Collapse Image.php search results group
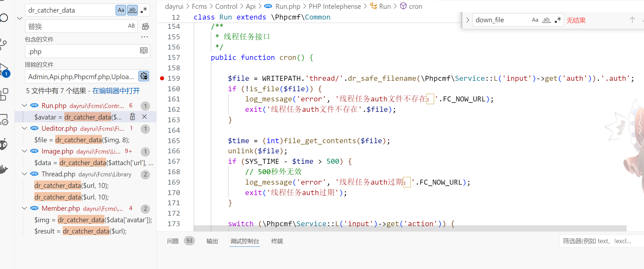The height and width of the screenshot is (269, 644). [24, 151]
